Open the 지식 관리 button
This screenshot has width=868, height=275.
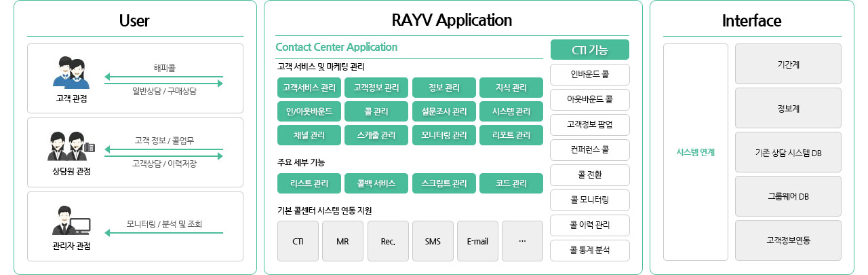pyautogui.click(x=511, y=88)
